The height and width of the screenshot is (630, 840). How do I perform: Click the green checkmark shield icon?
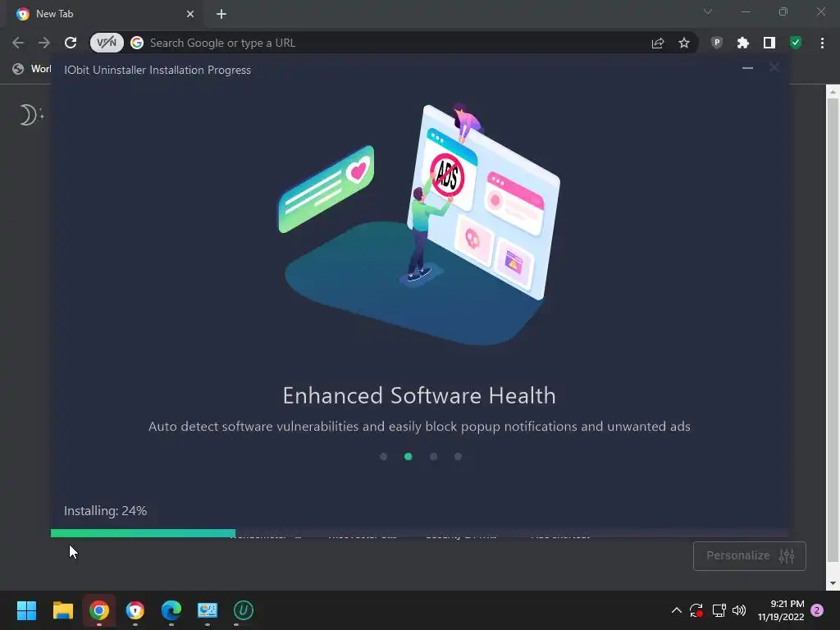pos(796,43)
